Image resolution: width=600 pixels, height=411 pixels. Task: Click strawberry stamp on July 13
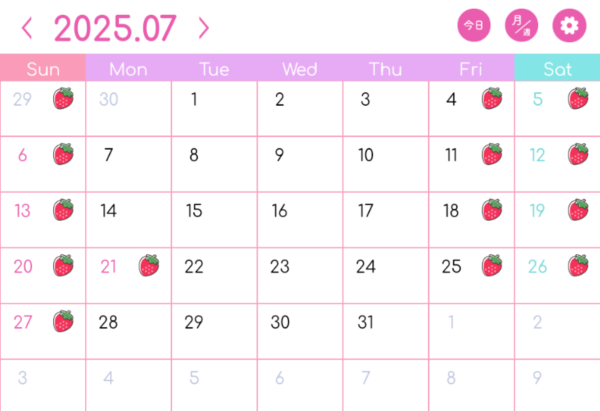coord(63,210)
